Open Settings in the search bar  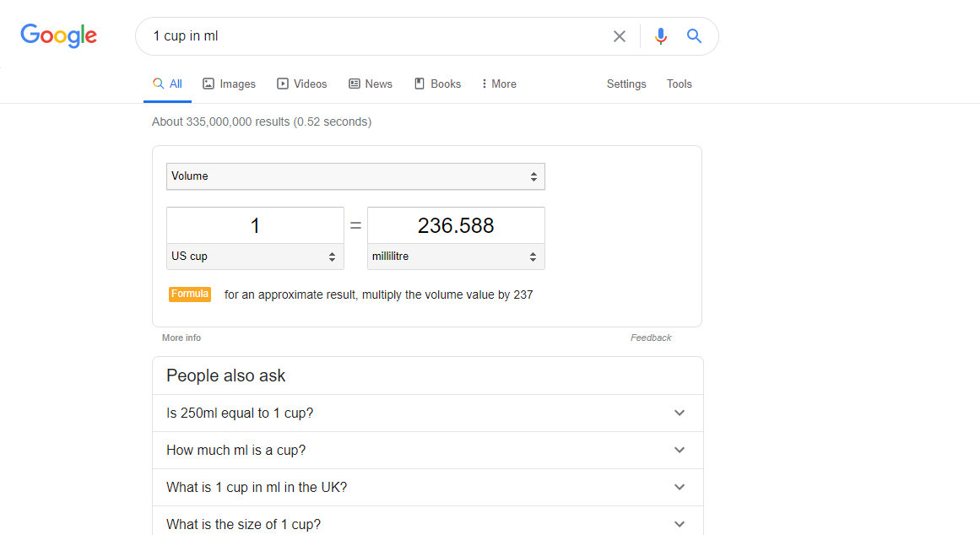tap(626, 84)
